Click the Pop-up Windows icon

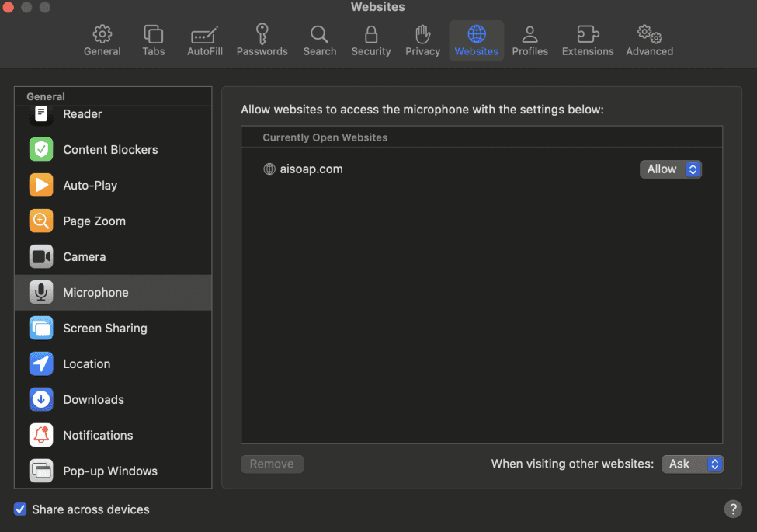[41, 471]
